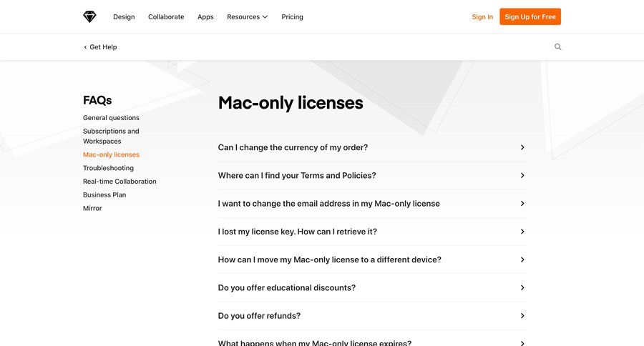Viewport: 644px width, 346px height.
Task: Expand move license to different device question
Action: 329,259
